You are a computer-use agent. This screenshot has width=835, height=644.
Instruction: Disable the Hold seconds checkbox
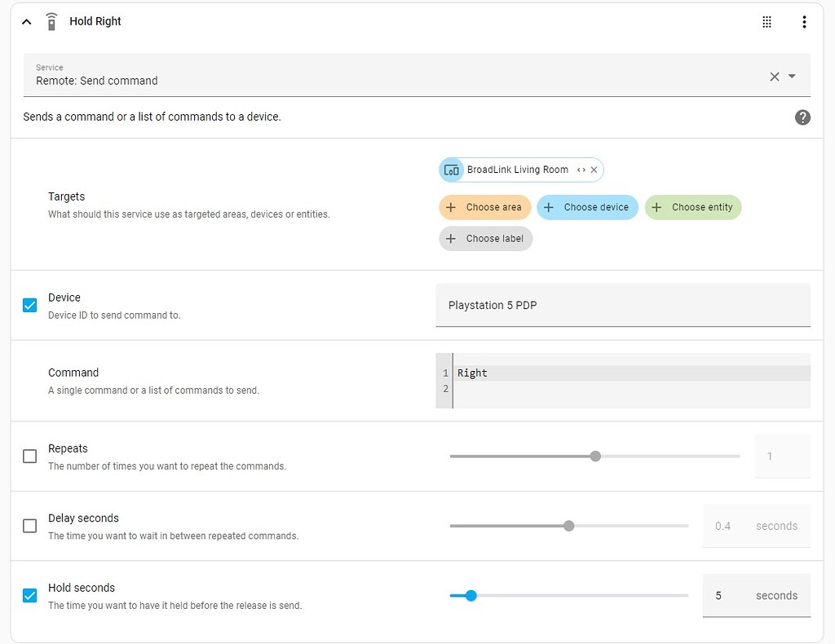tap(29, 595)
